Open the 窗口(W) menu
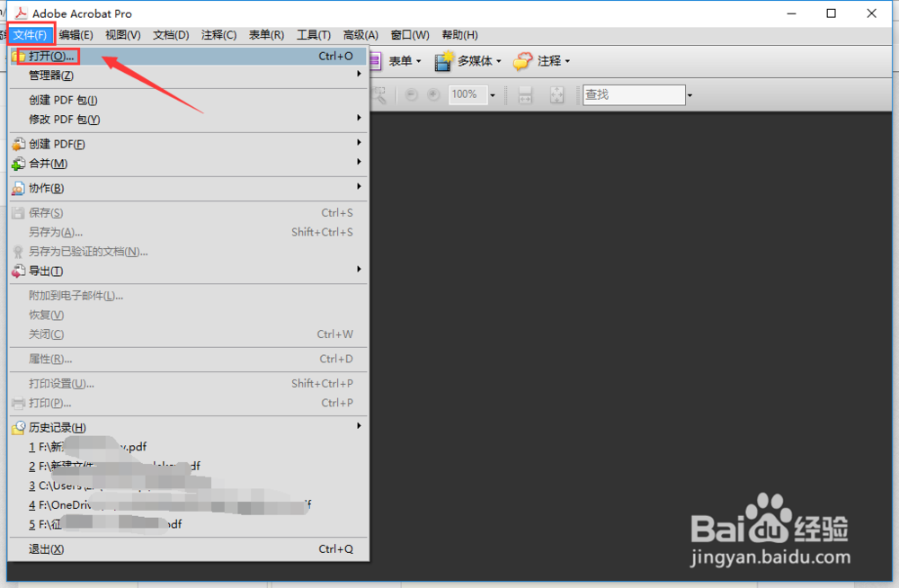 pos(410,35)
